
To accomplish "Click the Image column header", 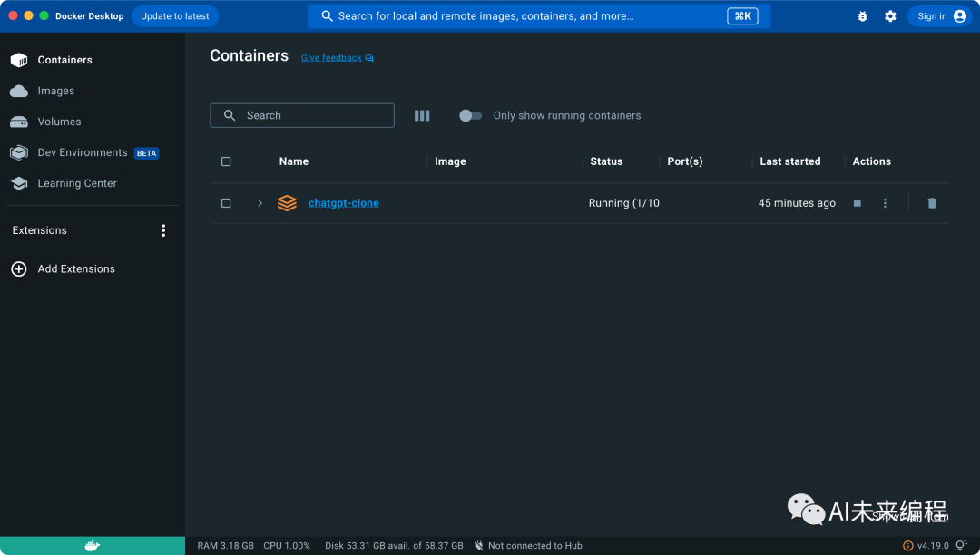I will click(450, 161).
